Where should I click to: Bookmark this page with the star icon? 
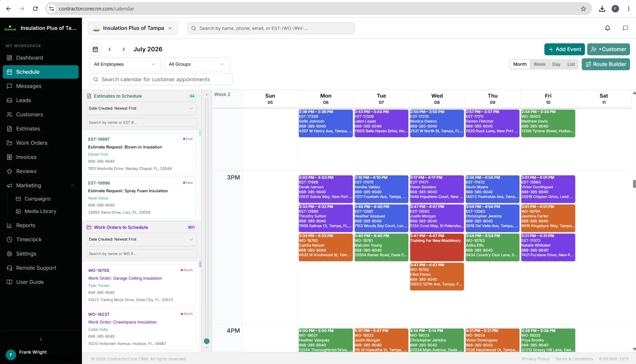[583, 9]
